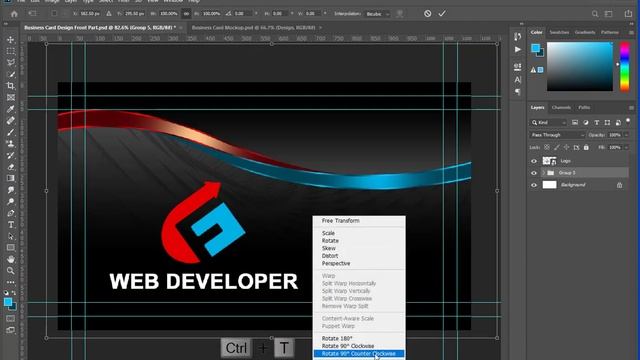Select the History Brush tool
The image size is (640, 360).
(11, 155)
